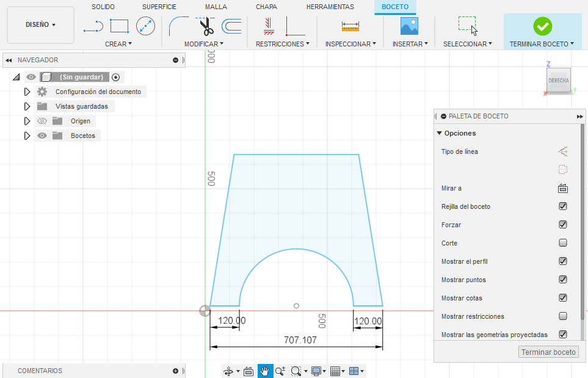The image size is (588, 378).
Task: Click the centerline type icon
Action: (x=563, y=170)
